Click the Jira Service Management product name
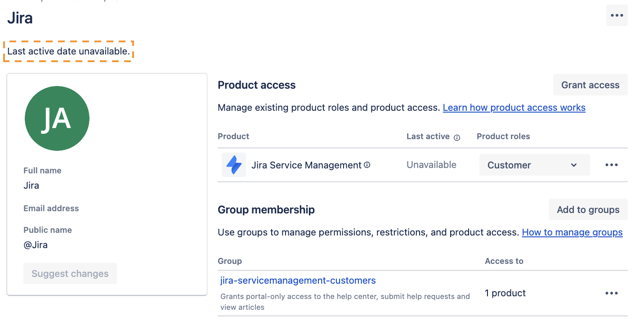Viewport: 644px width, 326px height. (x=306, y=165)
